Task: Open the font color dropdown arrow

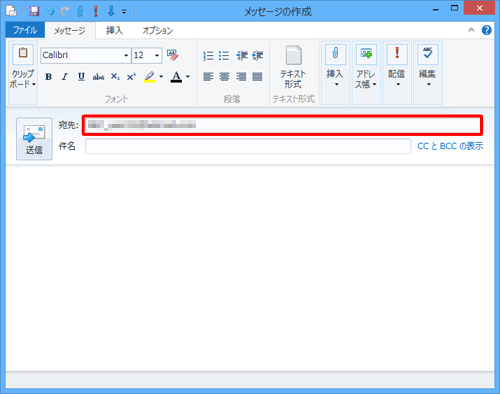Action: pos(188,77)
